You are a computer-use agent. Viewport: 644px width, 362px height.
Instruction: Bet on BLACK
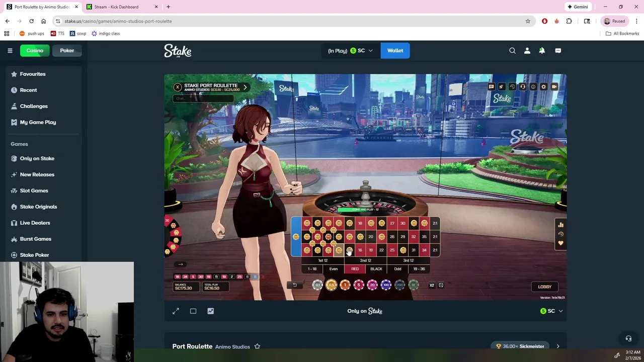(x=376, y=269)
